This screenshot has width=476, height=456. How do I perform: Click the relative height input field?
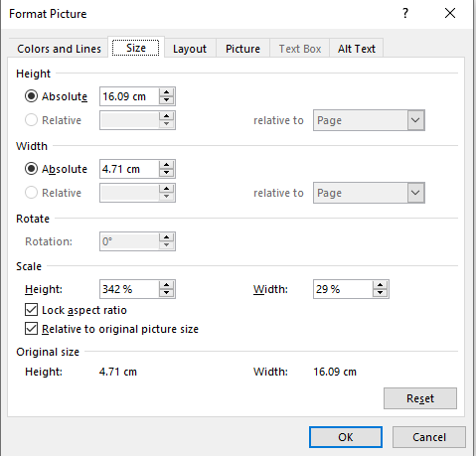coord(129,120)
